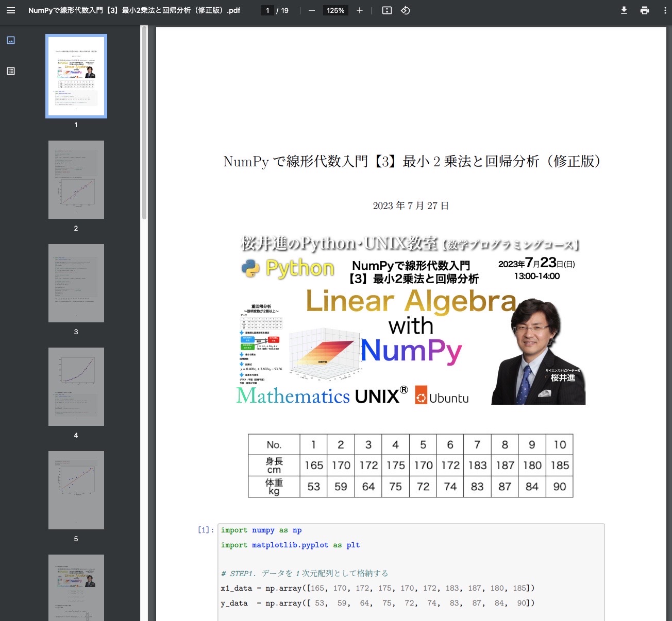Screen dimensions: 672x621
Task: Open the more actions menu
Action: [665, 10]
